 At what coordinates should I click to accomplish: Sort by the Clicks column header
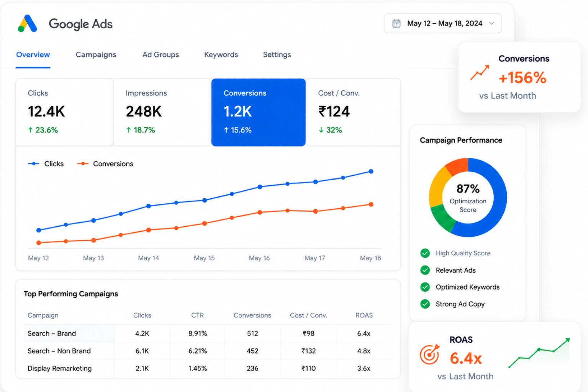point(142,315)
